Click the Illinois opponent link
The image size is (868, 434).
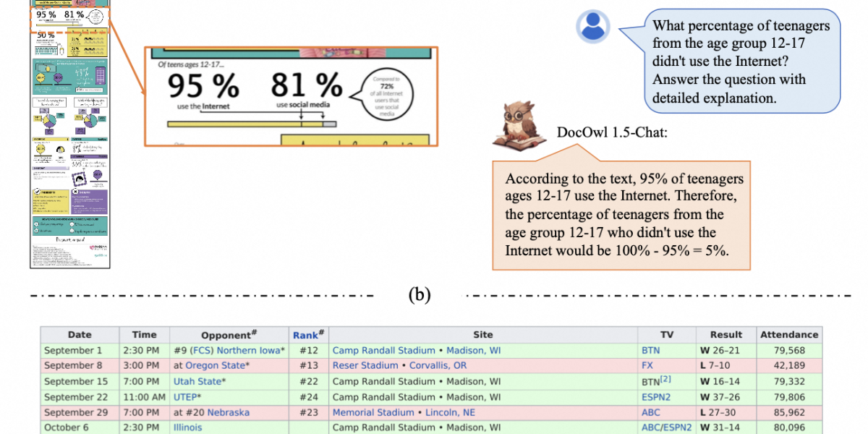pos(188,427)
